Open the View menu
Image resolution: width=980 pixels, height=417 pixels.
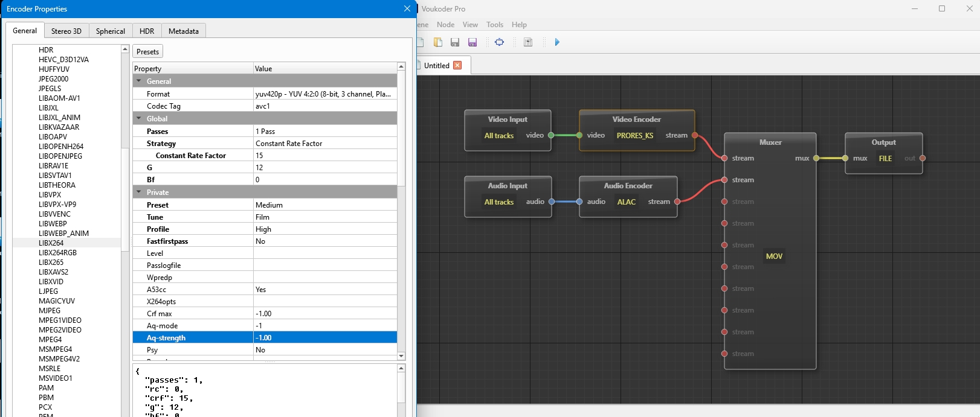click(470, 25)
